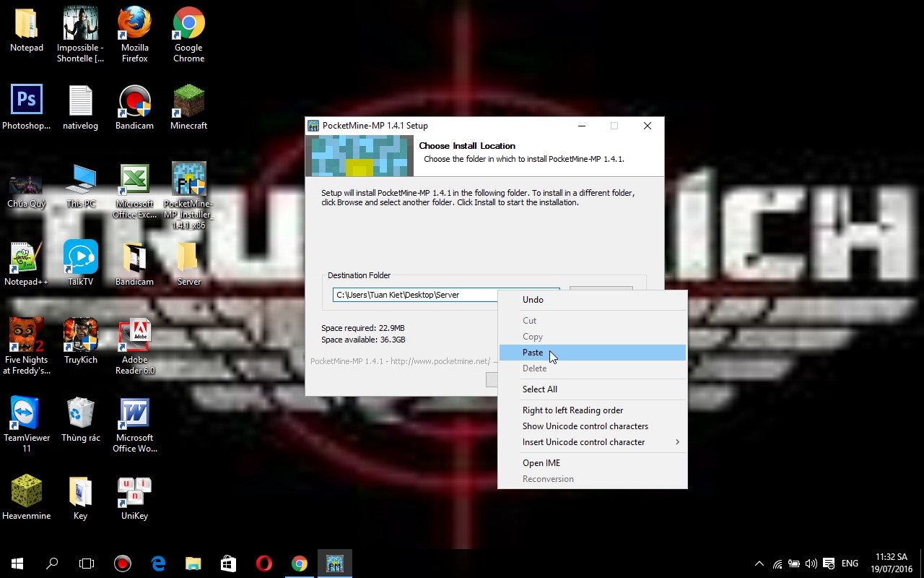Open taskbar search magnifier
This screenshot has height=578, width=924.
click(x=52, y=564)
